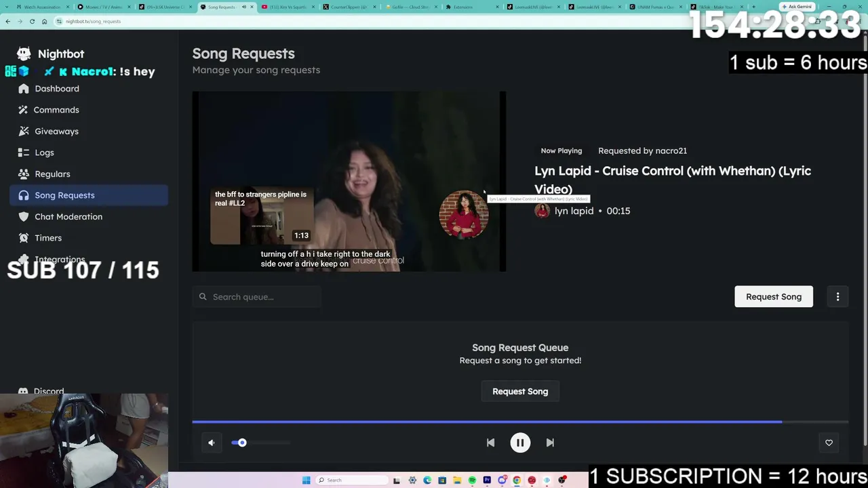
Task: Open Spotify from the taskbar
Action: point(472,480)
